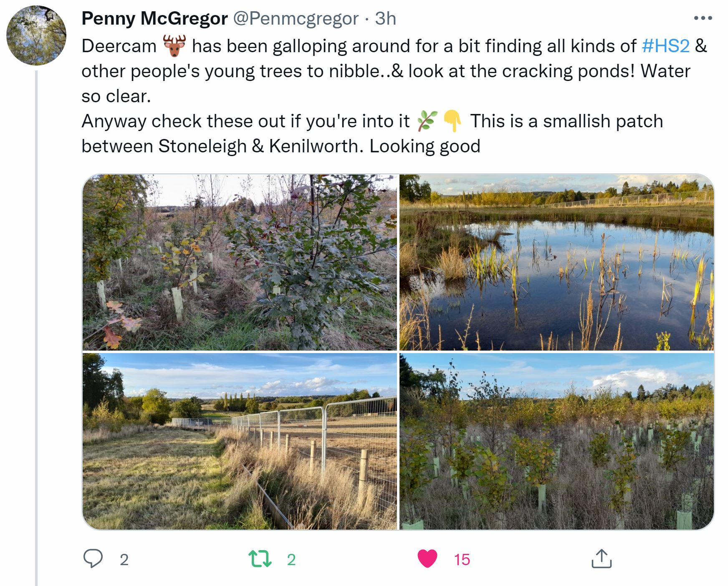The height and width of the screenshot is (586, 728).
Task: Click the pointing-down hand emoji
Action: tap(452, 121)
